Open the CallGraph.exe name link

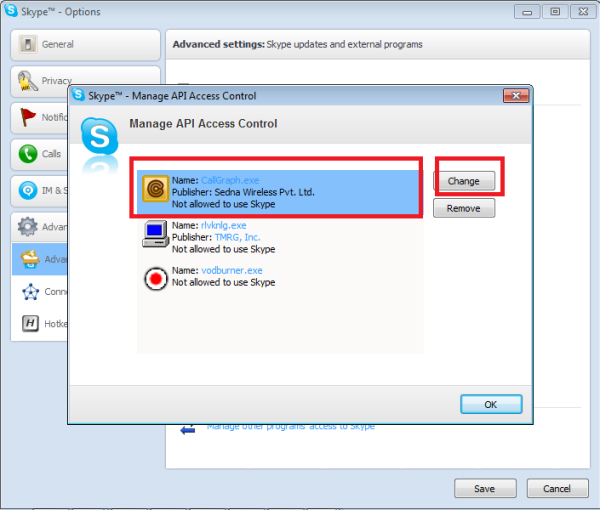click(230, 180)
